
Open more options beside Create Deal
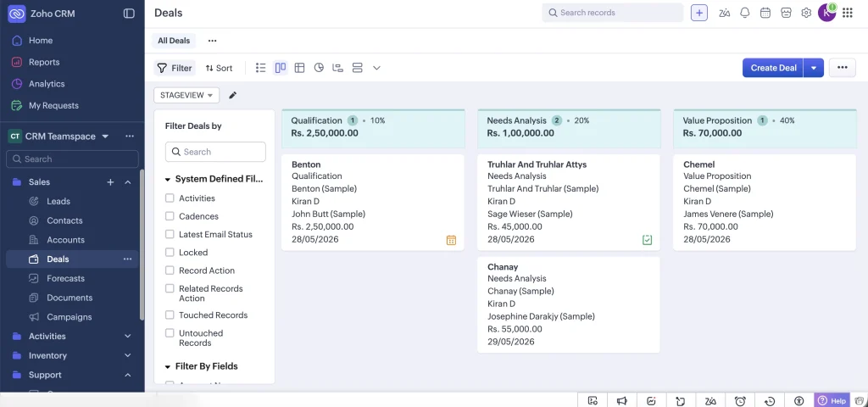tap(842, 68)
